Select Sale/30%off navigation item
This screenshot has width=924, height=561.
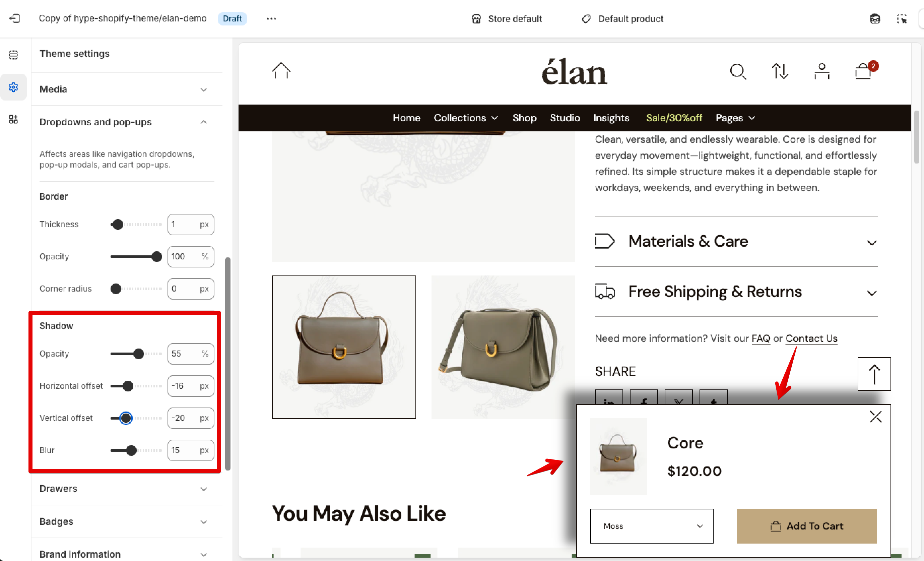674,118
